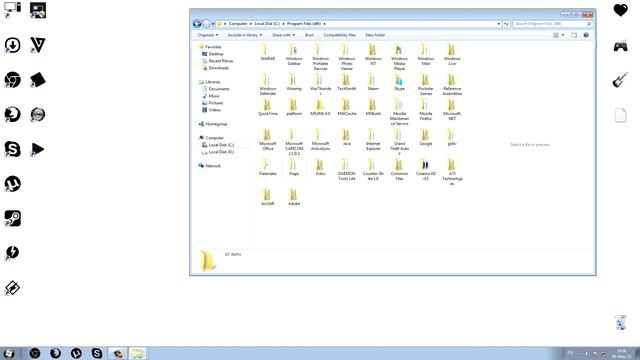
Task: Select the Internet Explorer folder
Action: [373, 140]
